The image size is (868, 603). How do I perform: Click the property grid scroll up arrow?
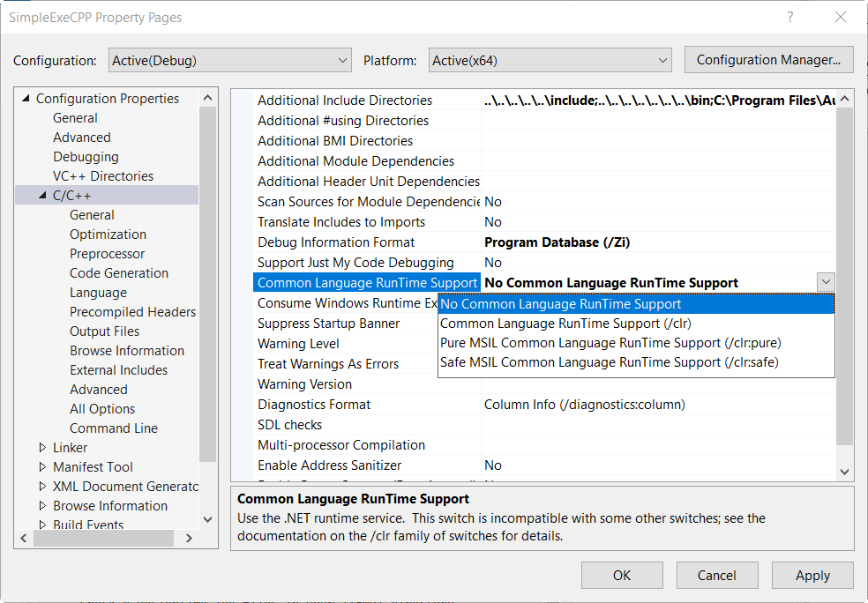[844, 99]
